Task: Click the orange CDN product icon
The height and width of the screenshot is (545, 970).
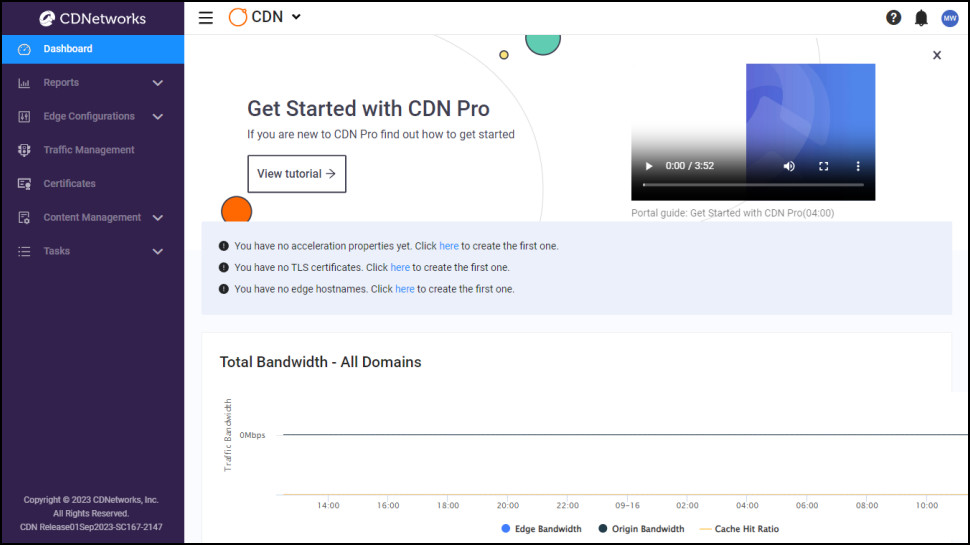Action: [x=238, y=17]
